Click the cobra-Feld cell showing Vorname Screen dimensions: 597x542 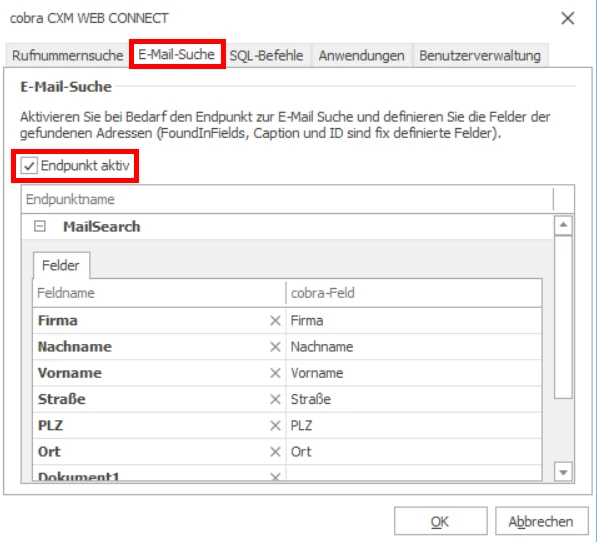(414, 373)
